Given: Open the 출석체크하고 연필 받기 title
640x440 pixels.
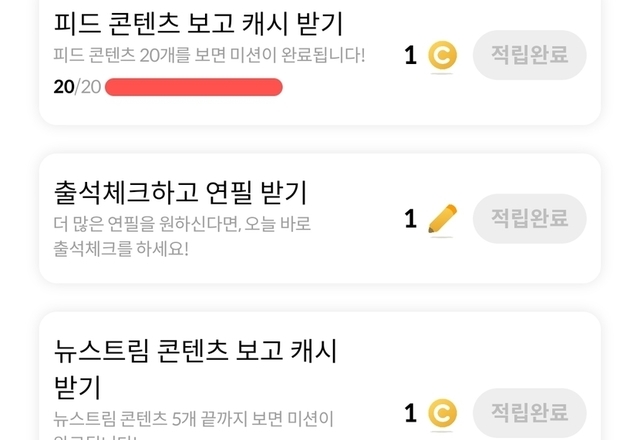Looking at the screenshot, I should point(180,192).
